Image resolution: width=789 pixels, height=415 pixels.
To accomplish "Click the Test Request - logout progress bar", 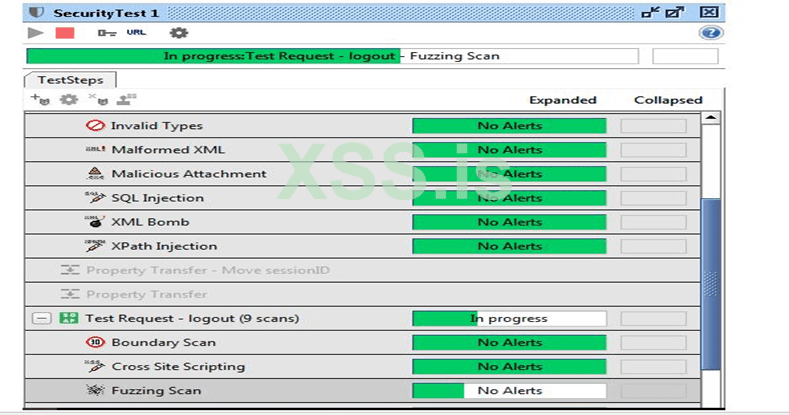I will 509,318.
